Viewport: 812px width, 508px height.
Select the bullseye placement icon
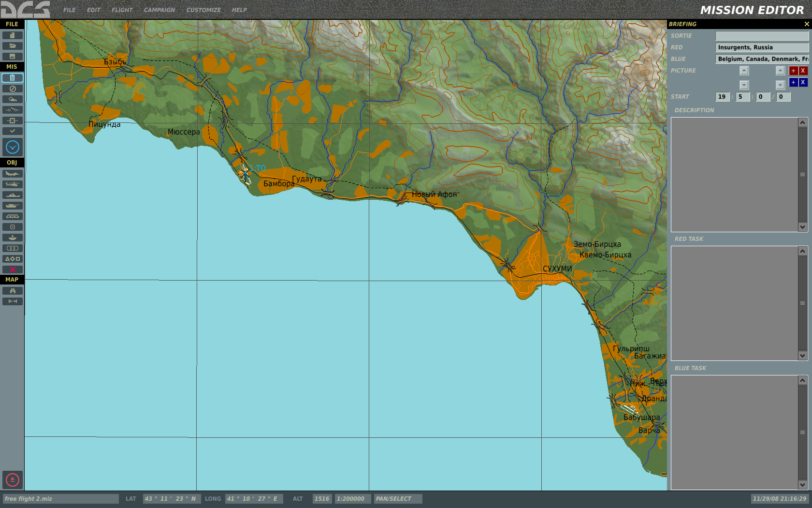pos(13,238)
